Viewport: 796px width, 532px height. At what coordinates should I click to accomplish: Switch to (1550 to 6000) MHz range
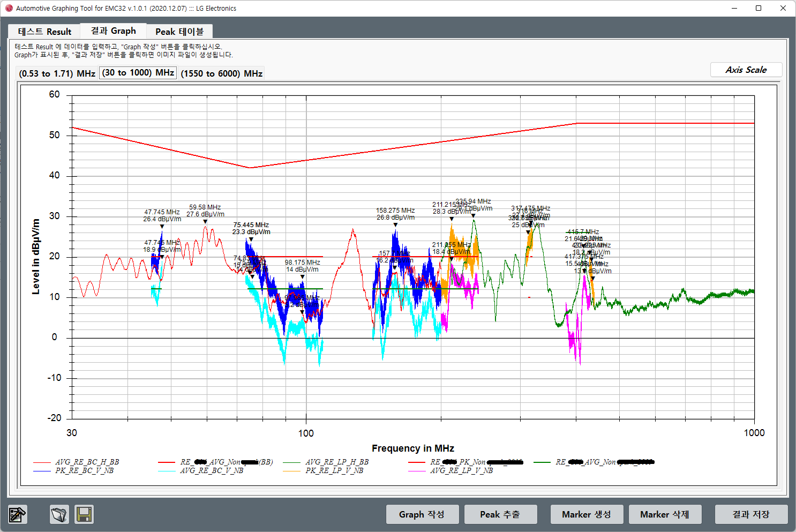(221, 73)
